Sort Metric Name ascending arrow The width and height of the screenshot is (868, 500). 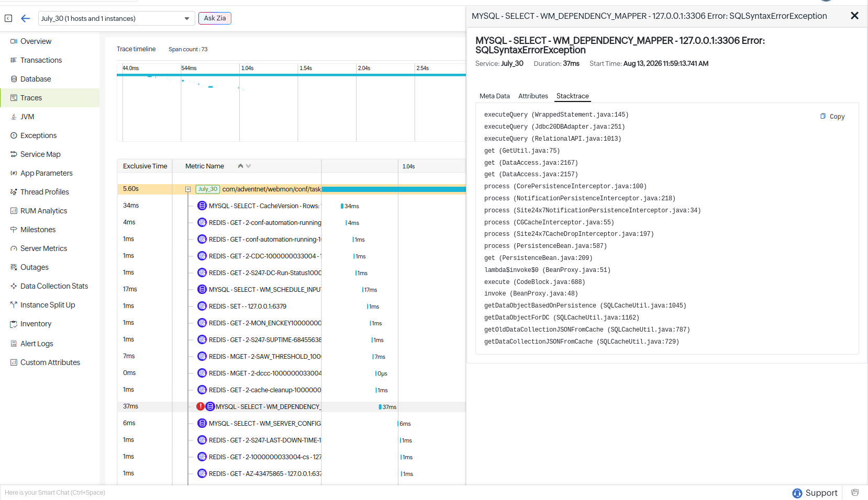coord(240,166)
